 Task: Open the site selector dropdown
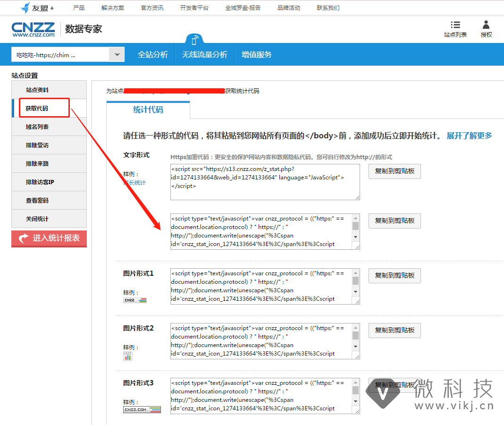point(117,55)
